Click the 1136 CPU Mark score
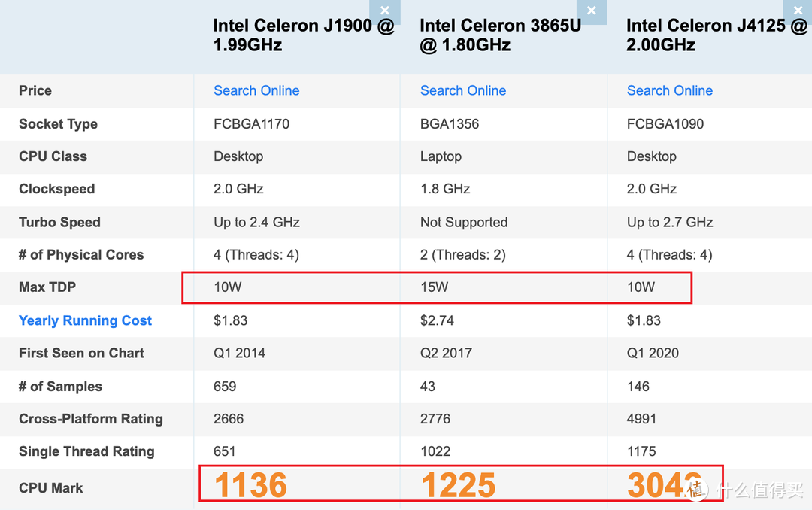812x510 pixels. (x=250, y=486)
